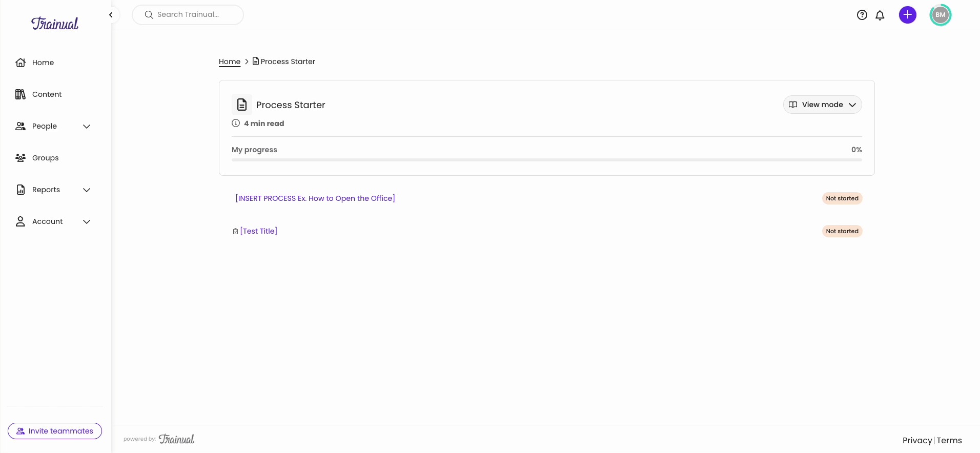Viewport: 980px width, 453px height.
Task: Click the purple plus create button
Action: (x=907, y=15)
